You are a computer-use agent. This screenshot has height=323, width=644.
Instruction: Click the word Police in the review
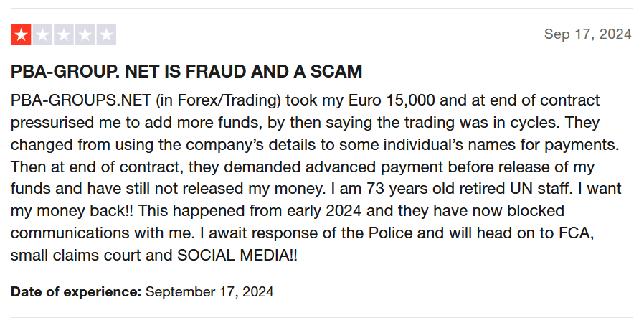click(x=391, y=233)
